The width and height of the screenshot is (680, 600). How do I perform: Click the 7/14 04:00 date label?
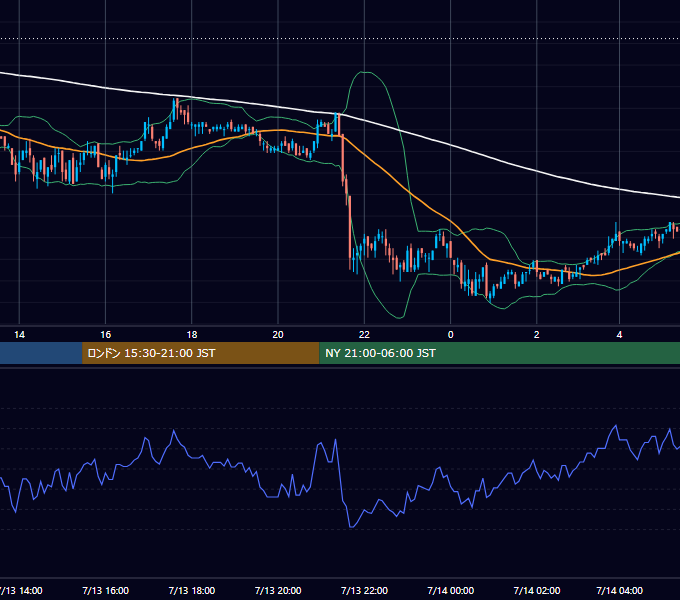pyautogui.click(x=619, y=590)
